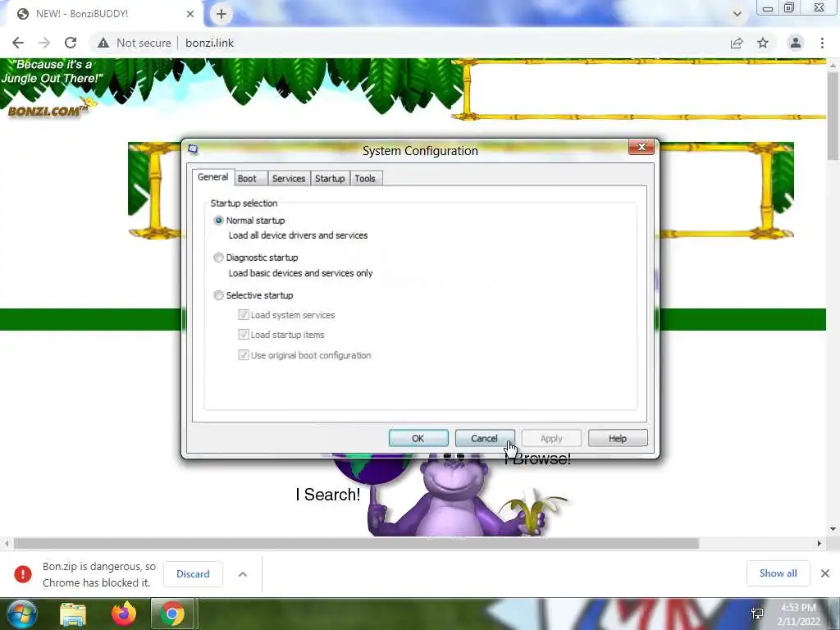Click the horizontal page scrollbar
The image size is (840, 630).
[356, 543]
